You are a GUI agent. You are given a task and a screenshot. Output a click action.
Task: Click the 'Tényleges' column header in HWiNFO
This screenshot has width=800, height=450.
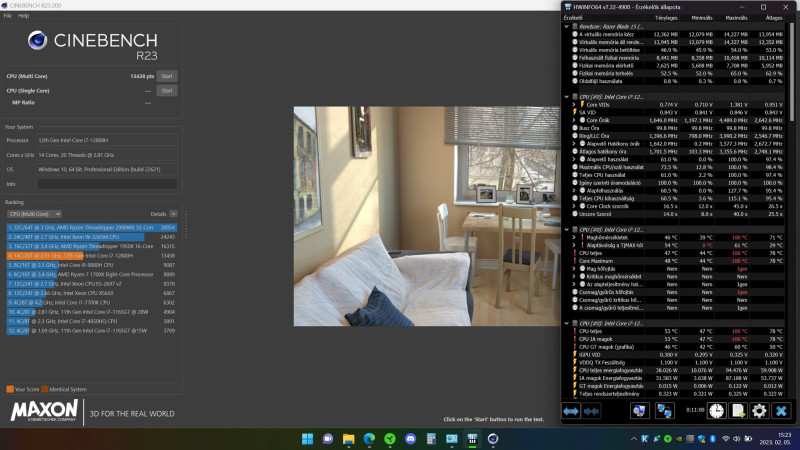(666, 18)
